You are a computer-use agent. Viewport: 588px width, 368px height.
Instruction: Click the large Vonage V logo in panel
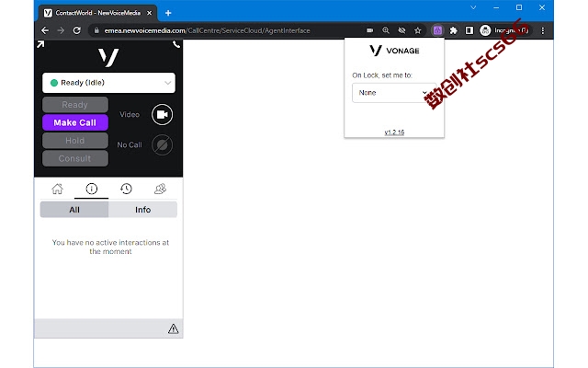pyautogui.click(x=108, y=57)
